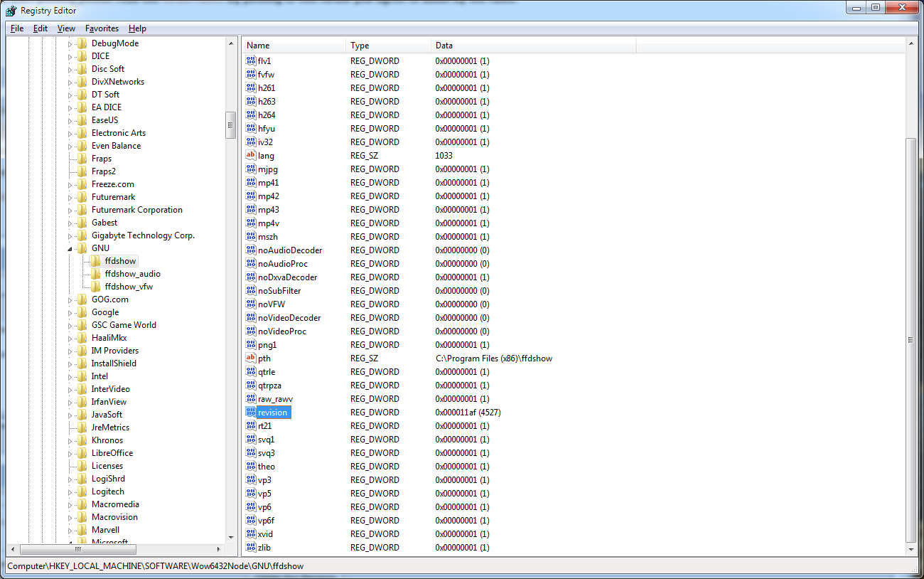The image size is (924, 579).
Task: Click the DWORD icon next to mp4v
Action: pyautogui.click(x=250, y=223)
